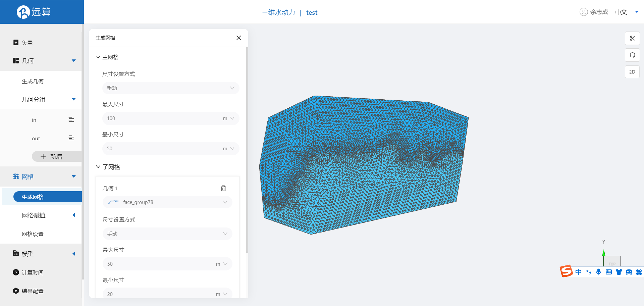Click the 模型 folder icon
The image size is (644, 306).
(x=16, y=253)
